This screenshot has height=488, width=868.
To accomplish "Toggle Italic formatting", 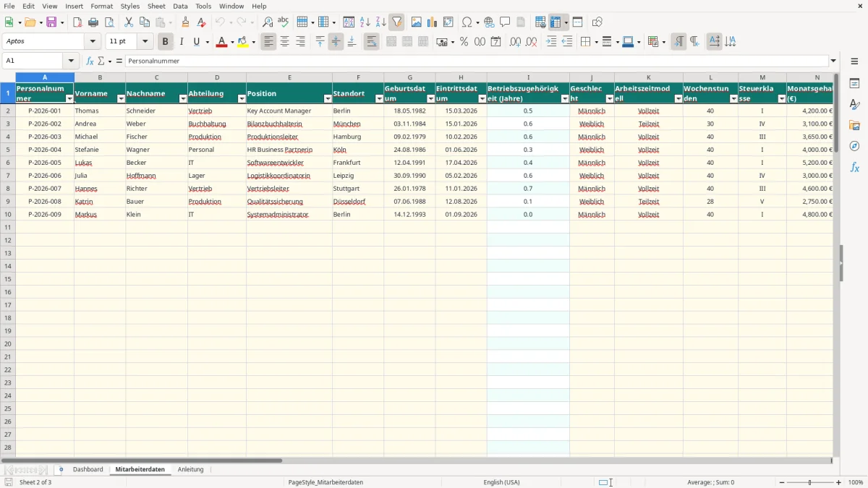I will 181,42.
